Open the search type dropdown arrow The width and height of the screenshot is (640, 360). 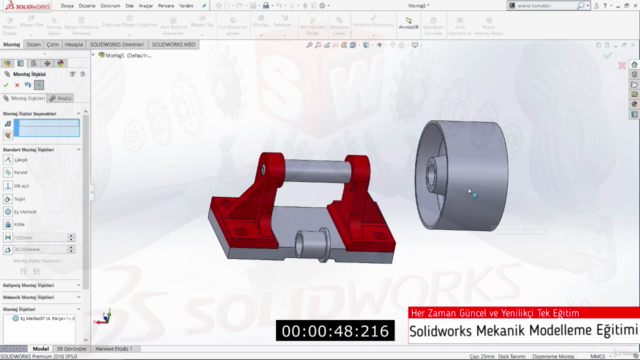tap(588, 6)
